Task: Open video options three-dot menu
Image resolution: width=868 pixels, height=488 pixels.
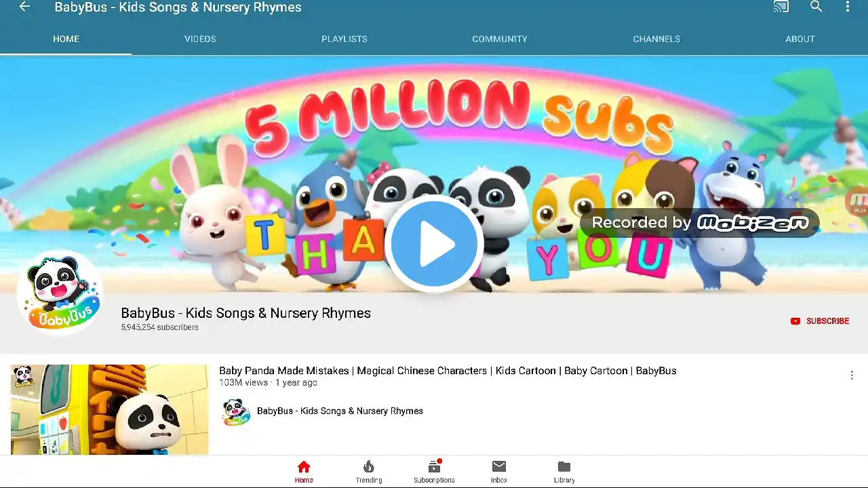Action: point(852,375)
